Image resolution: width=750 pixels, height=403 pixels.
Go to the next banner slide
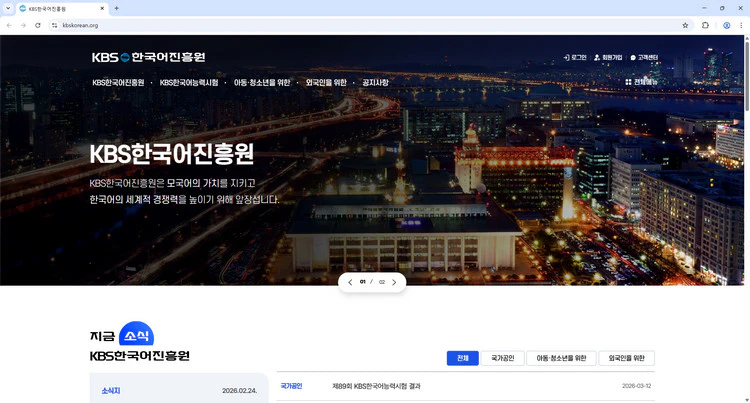(x=394, y=282)
